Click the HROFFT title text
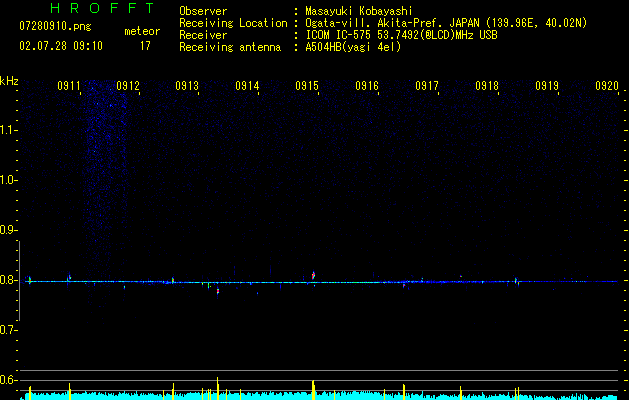The width and height of the screenshot is (629, 400). click(x=102, y=8)
